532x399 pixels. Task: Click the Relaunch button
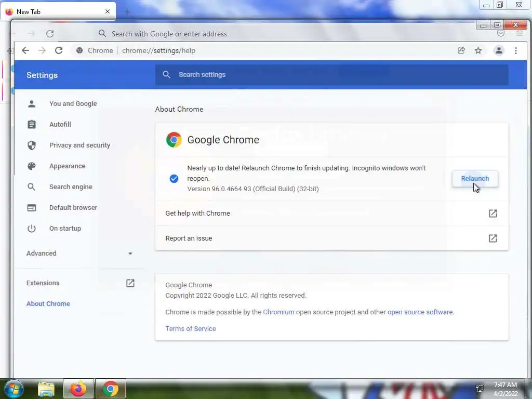475,179
